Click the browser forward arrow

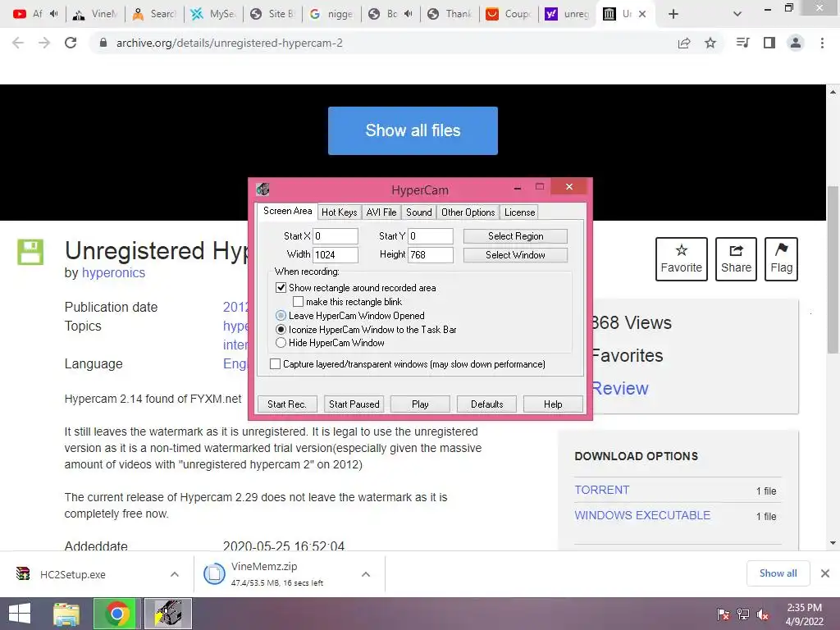tap(44, 43)
